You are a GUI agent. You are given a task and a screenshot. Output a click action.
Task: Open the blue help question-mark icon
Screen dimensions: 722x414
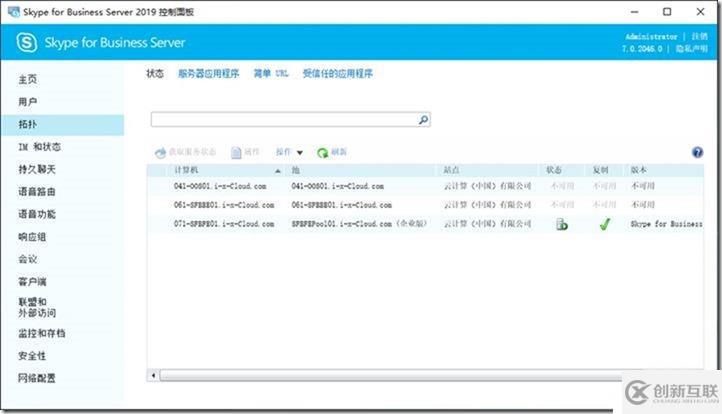697,152
